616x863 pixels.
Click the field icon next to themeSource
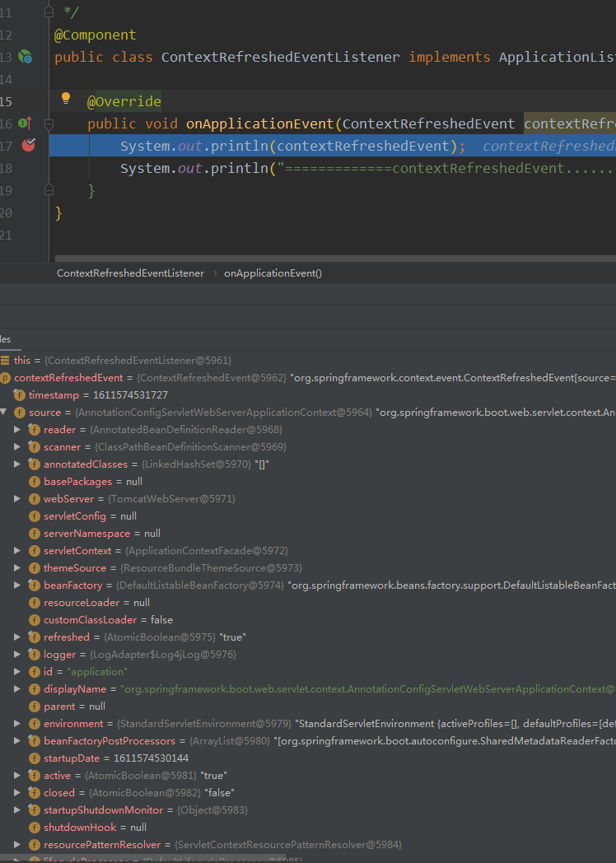(34, 567)
